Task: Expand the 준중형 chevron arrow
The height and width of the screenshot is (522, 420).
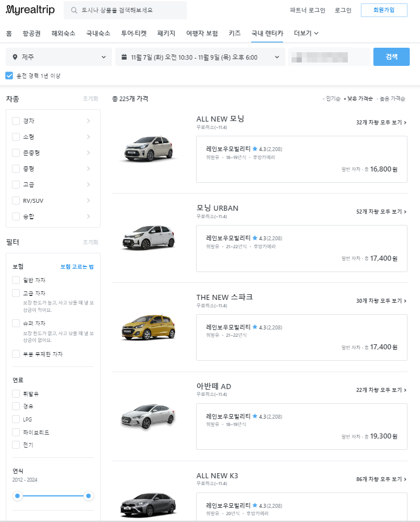Action: [x=88, y=153]
